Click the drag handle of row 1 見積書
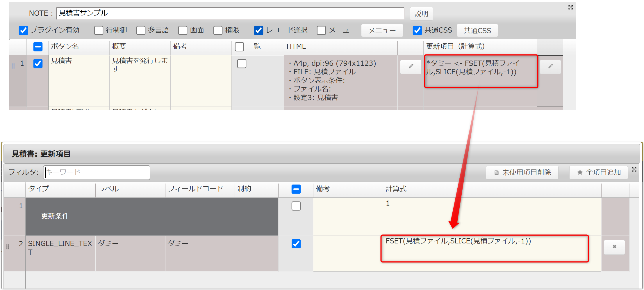The width and height of the screenshot is (644, 290). (x=13, y=66)
